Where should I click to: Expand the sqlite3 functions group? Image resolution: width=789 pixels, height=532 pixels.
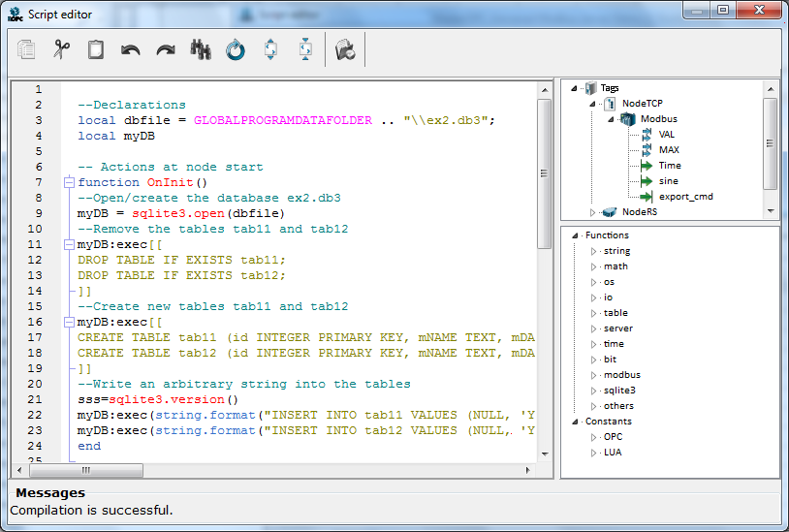[594, 391]
